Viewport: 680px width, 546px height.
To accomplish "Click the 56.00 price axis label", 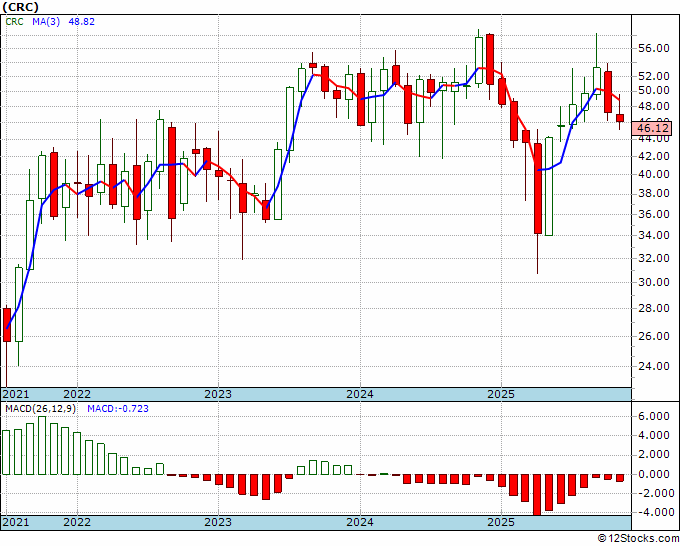I will point(654,48).
